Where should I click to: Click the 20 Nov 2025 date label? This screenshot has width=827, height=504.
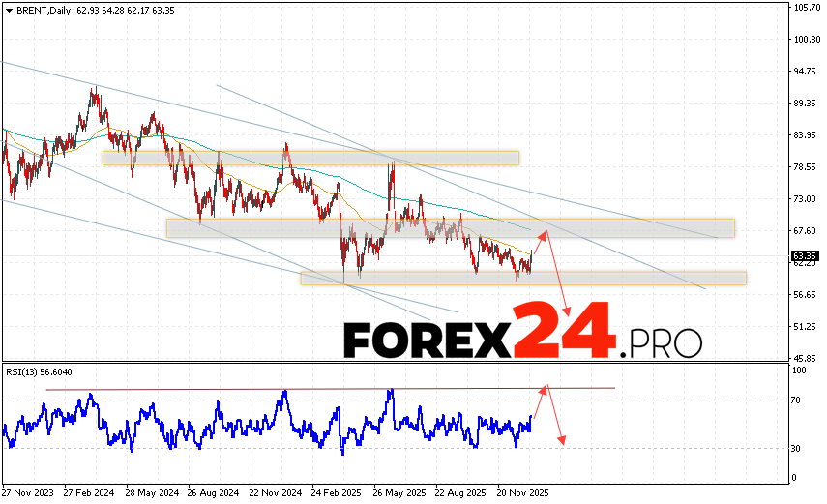521,490
